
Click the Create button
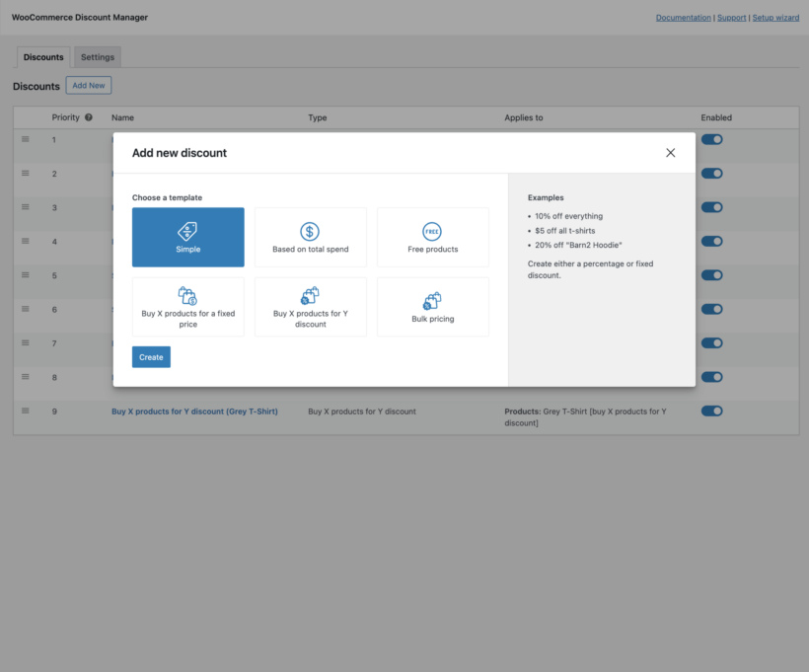[151, 356]
